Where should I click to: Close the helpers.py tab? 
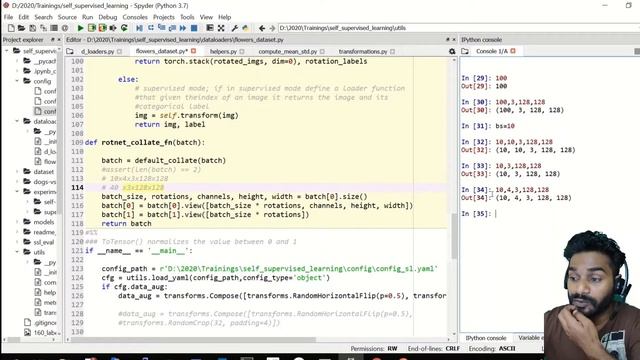tap(242, 51)
